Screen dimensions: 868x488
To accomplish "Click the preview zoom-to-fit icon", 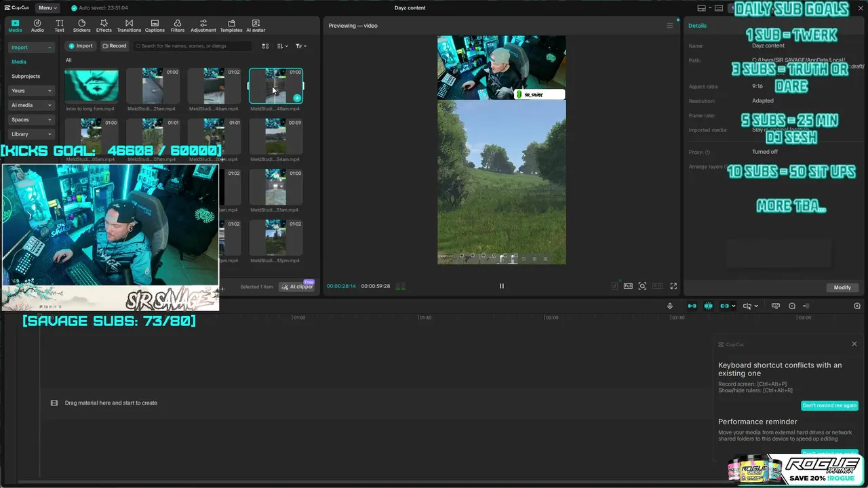I will click(x=642, y=286).
